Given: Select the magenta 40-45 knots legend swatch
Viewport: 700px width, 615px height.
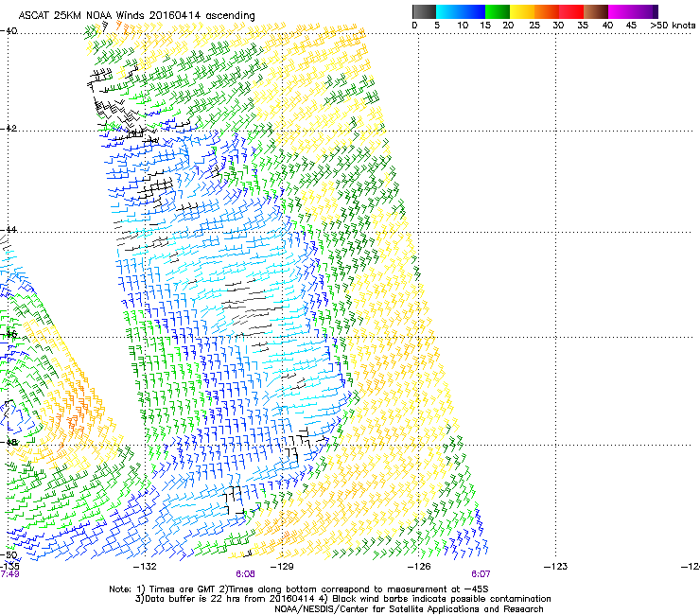Looking at the screenshot, I should [621, 11].
